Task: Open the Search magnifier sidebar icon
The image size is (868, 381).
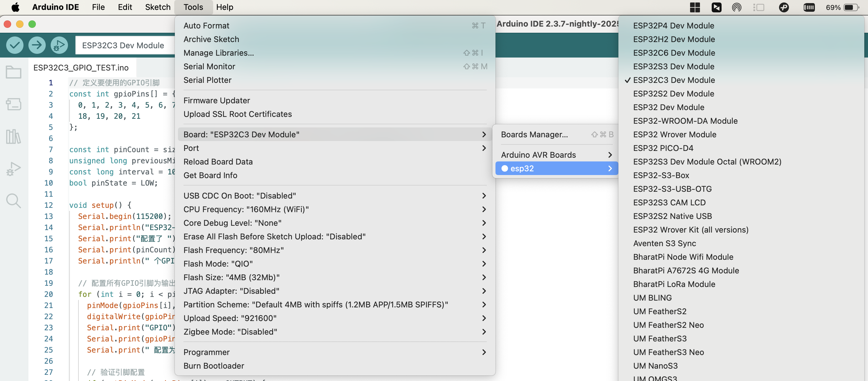Action: click(14, 201)
